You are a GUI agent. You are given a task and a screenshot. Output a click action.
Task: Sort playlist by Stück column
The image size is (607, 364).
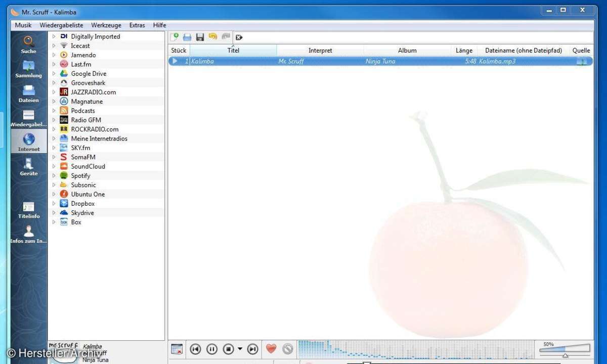(179, 50)
